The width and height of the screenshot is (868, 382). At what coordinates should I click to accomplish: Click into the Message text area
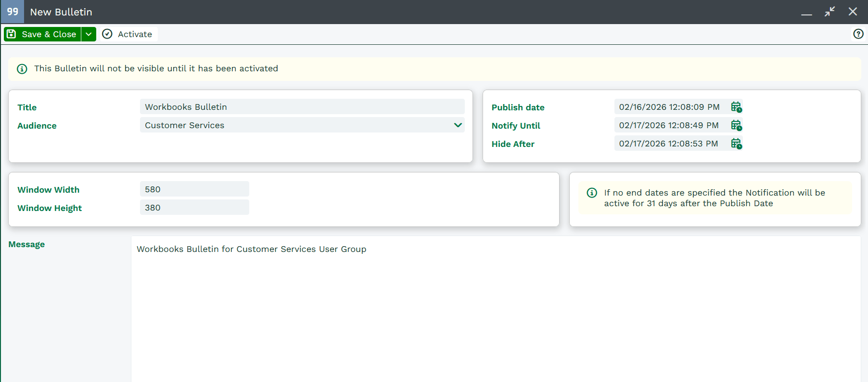(496, 308)
